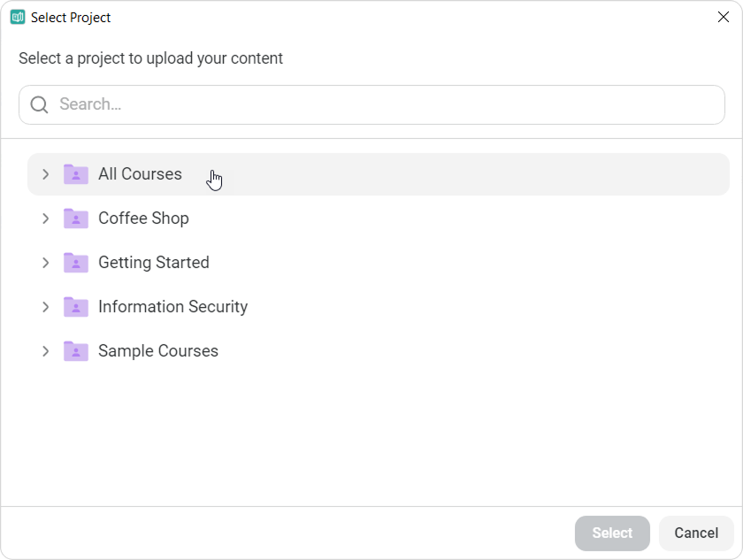Focus the Search text field
Viewport: 743px width, 560px height.
tap(372, 104)
